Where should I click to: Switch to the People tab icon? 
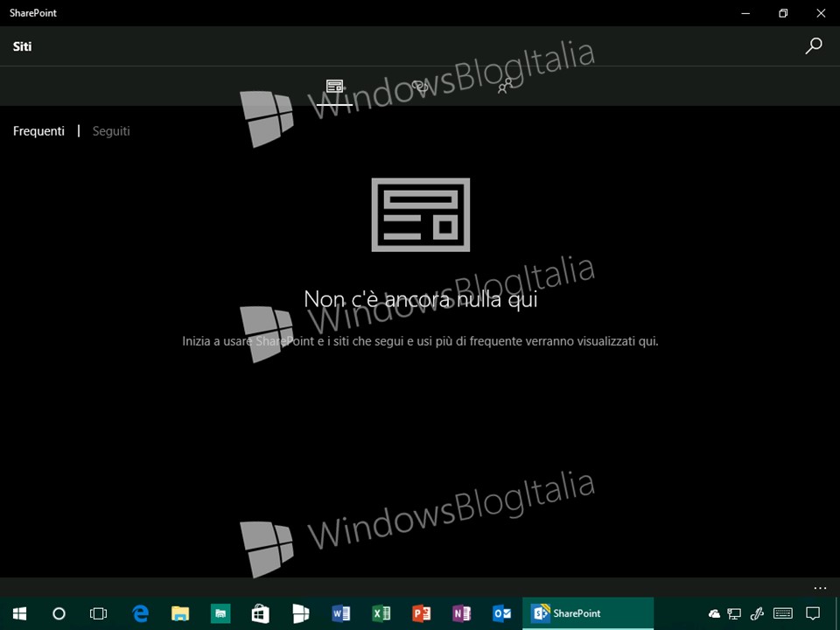tap(505, 87)
